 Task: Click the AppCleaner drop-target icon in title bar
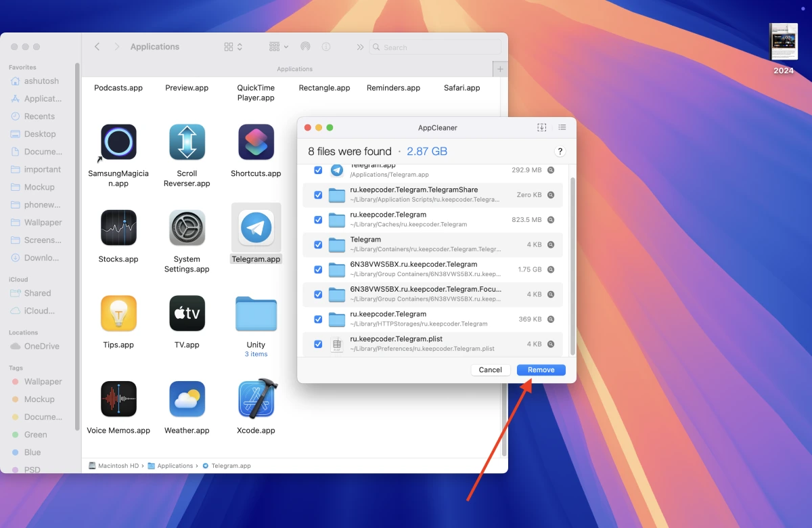541,127
